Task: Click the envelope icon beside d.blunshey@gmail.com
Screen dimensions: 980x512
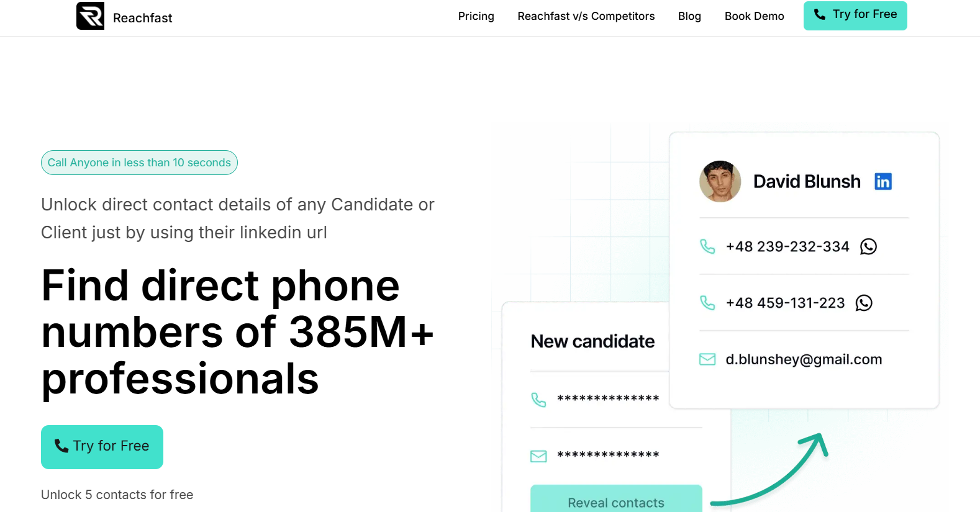Action: [707, 359]
